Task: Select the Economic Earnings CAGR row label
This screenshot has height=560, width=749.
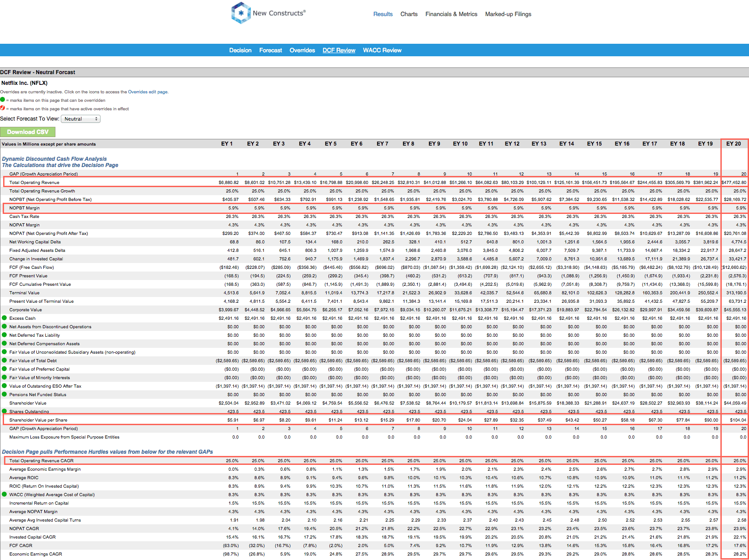Action: [x=36, y=554]
